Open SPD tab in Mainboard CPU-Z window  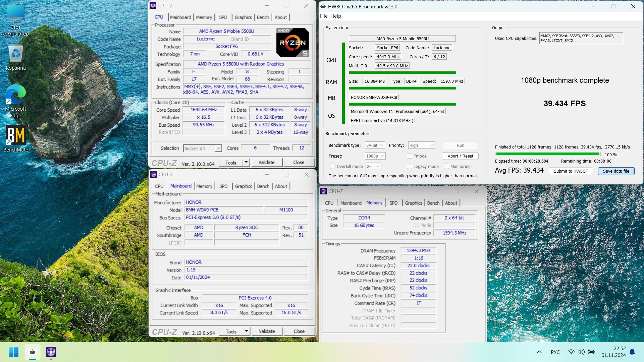pyautogui.click(x=223, y=186)
